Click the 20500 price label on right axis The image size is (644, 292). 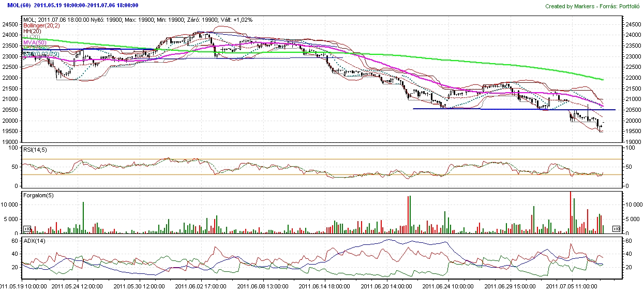tap(632, 110)
